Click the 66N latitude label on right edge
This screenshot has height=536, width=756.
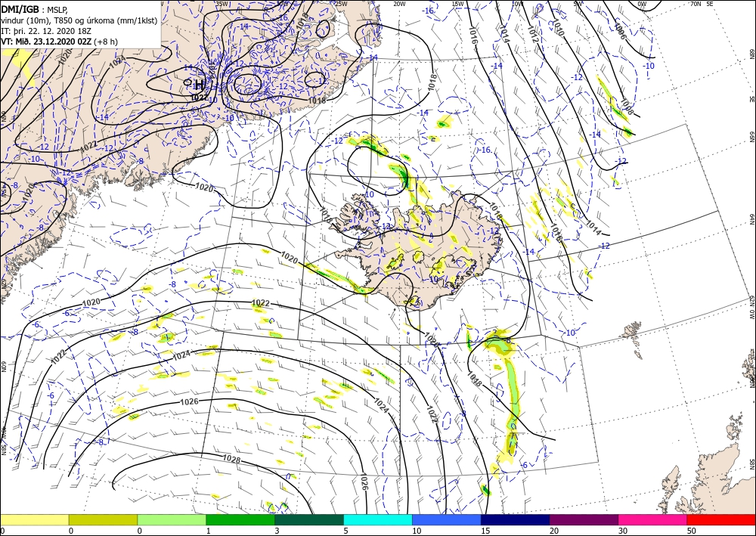(x=752, y=138)
